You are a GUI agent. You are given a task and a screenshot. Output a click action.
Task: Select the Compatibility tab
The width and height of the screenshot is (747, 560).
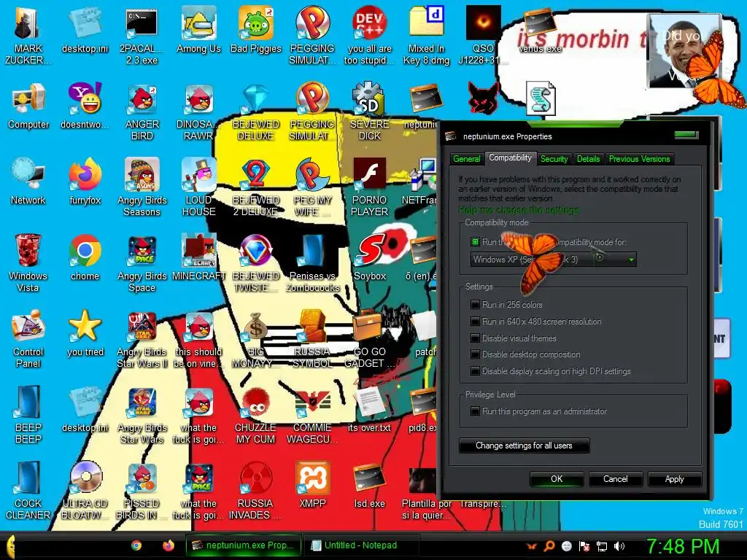click(510, 157)
